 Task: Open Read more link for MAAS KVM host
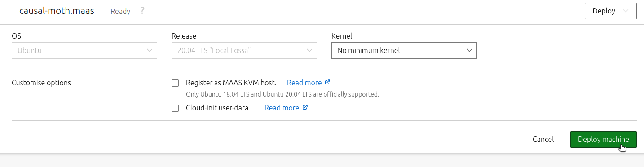pos(304,83)
